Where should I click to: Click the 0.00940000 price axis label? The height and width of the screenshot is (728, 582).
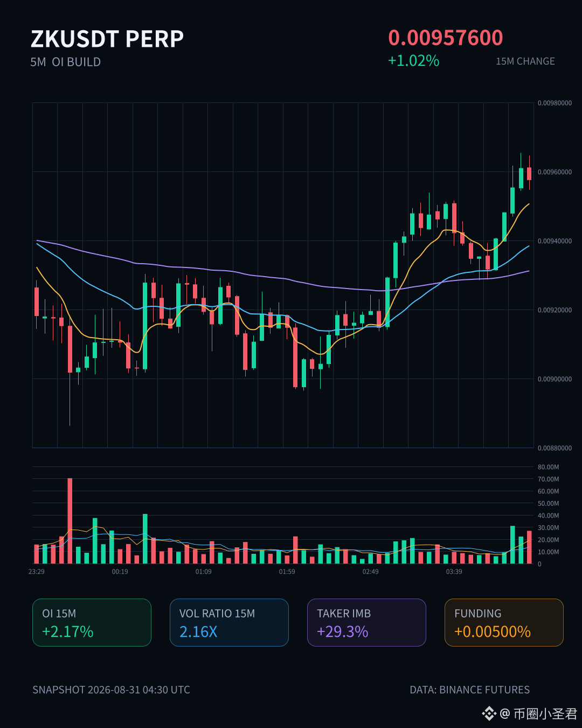click(555, 241)
